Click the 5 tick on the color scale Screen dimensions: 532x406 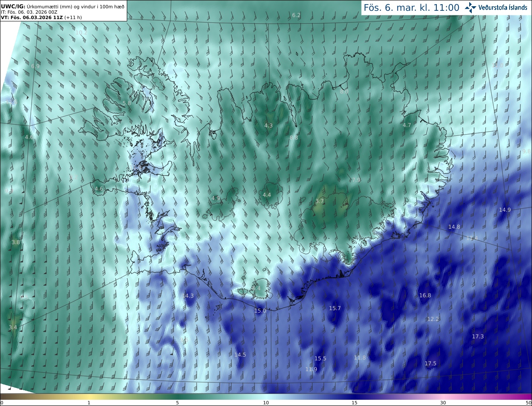click(177, 403)
